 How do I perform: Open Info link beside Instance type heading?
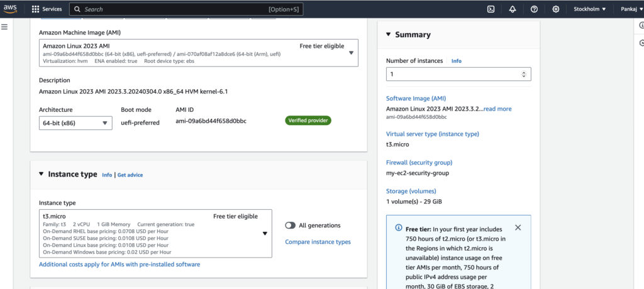pyautogui.click(x=107, y=175)
